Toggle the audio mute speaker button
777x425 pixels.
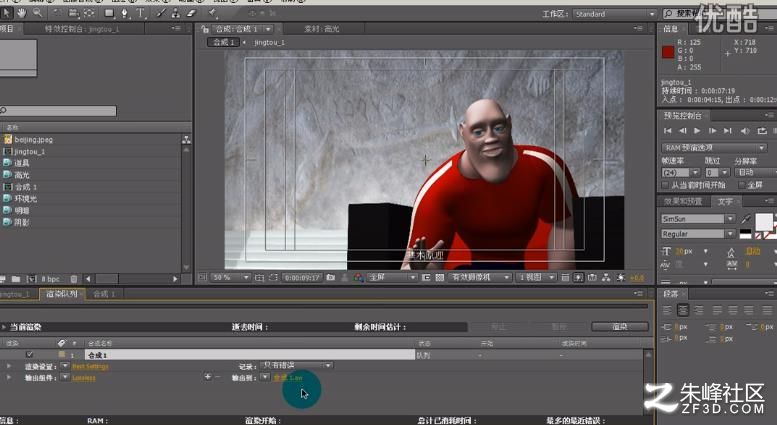(x=744, y=131)
